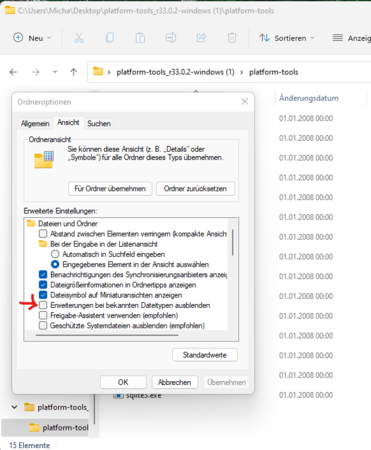Collapse the platform-tools_ tree item chevron
Image resolution: width=371 pixels, height=450 pixels.
pos(14,407)
